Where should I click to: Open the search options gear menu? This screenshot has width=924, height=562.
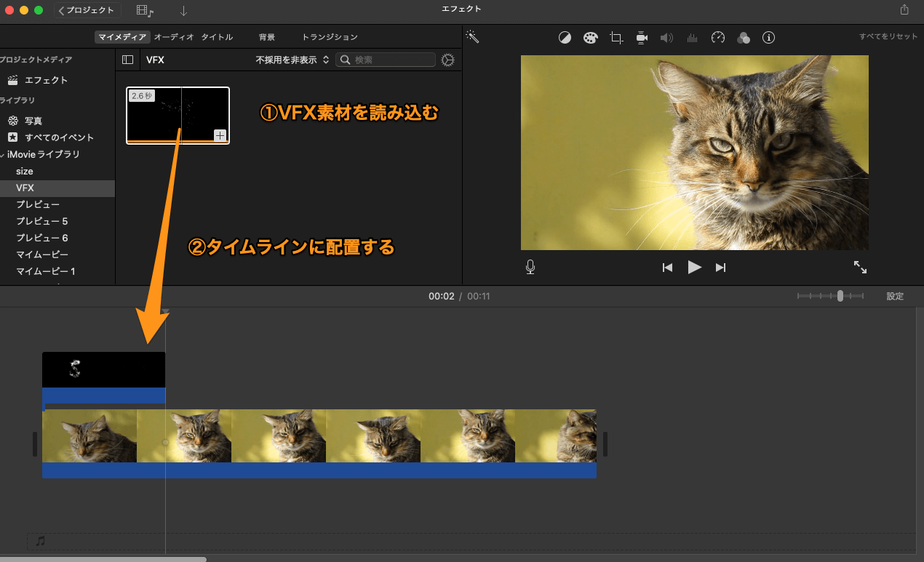[447, 60]
